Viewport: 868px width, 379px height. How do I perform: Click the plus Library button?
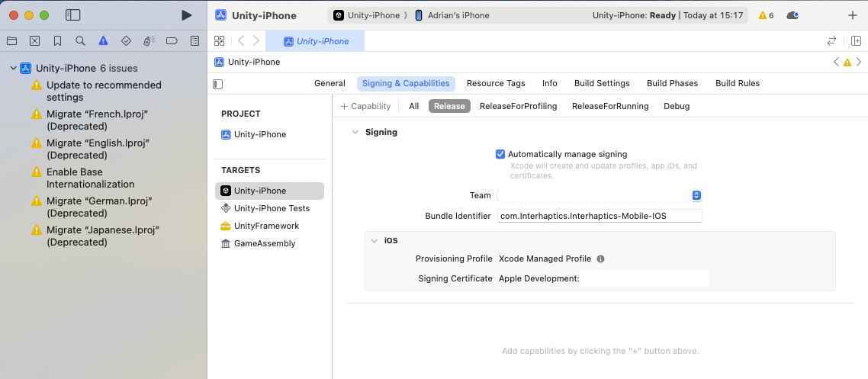tap(853, 15)
